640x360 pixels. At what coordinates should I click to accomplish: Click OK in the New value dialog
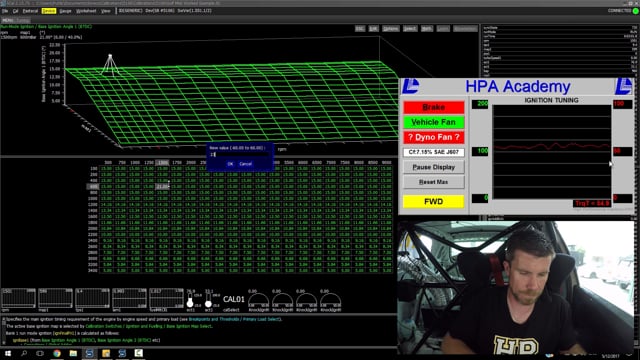pyautogui.click(x=230, y=164)
